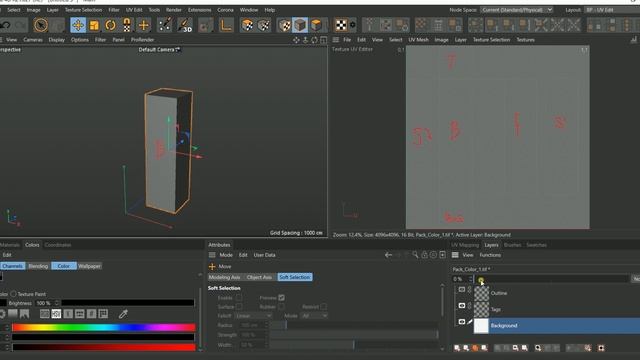Click the orange L axis icon
This screenshot has height=360, width=640.
pyautogui.click(x=226, y=25)
